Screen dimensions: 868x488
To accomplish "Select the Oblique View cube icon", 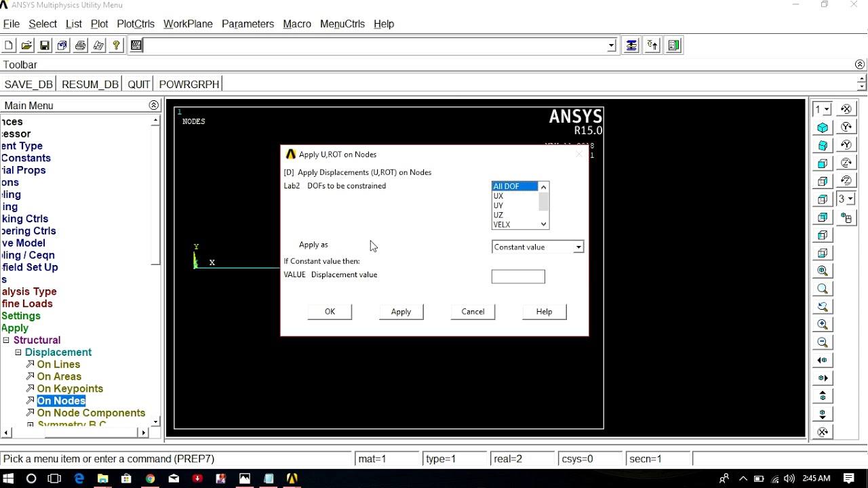I will point(823,146).
